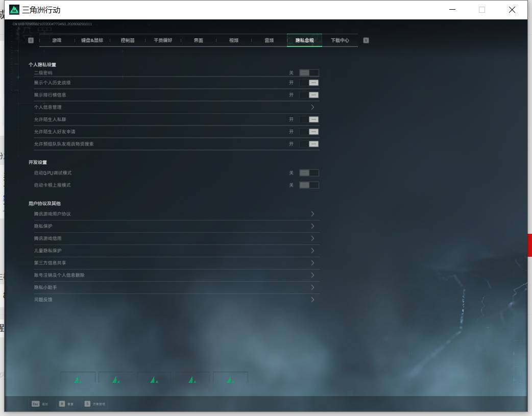Disable the 允许陌生人私聊 toggle
The height and width of the screenshot is (416, 532).
pyautogui.click(x=309, y=119)
